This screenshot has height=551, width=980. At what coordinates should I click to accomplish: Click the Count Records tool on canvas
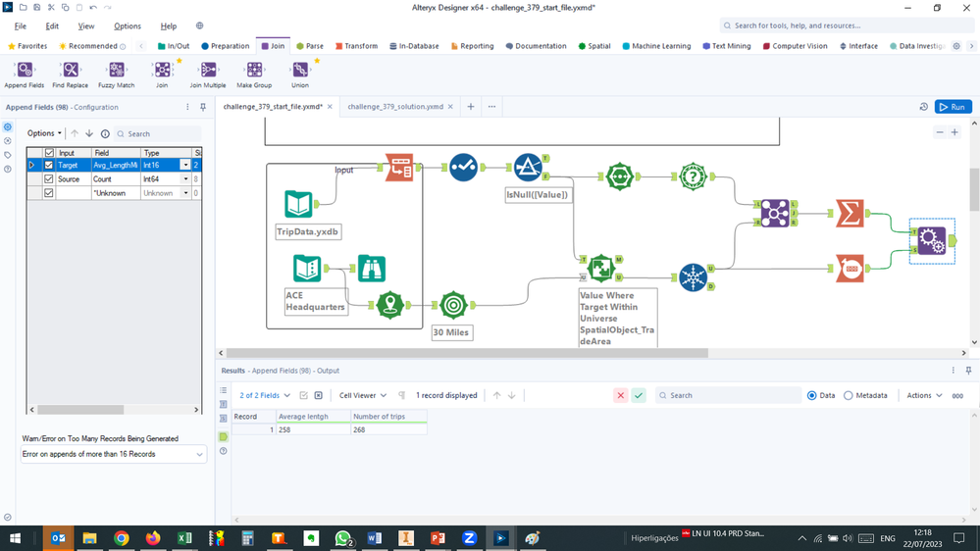tap(850, 268)
